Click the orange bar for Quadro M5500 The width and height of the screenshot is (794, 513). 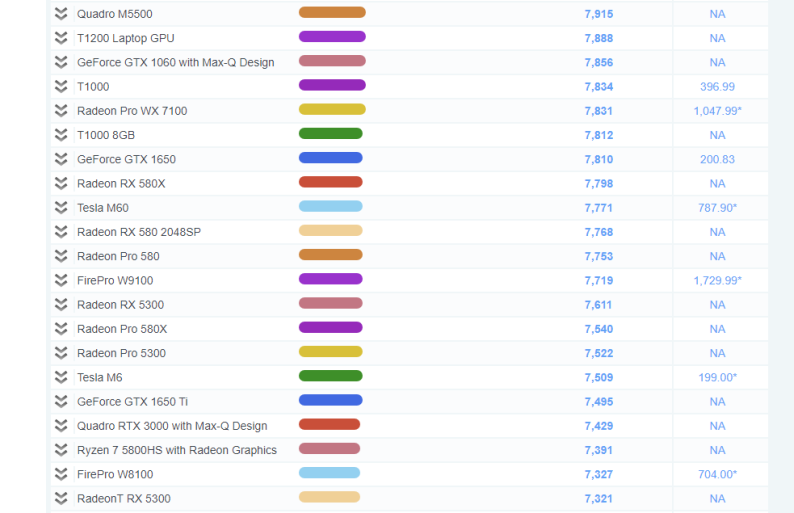coord(332,12)
